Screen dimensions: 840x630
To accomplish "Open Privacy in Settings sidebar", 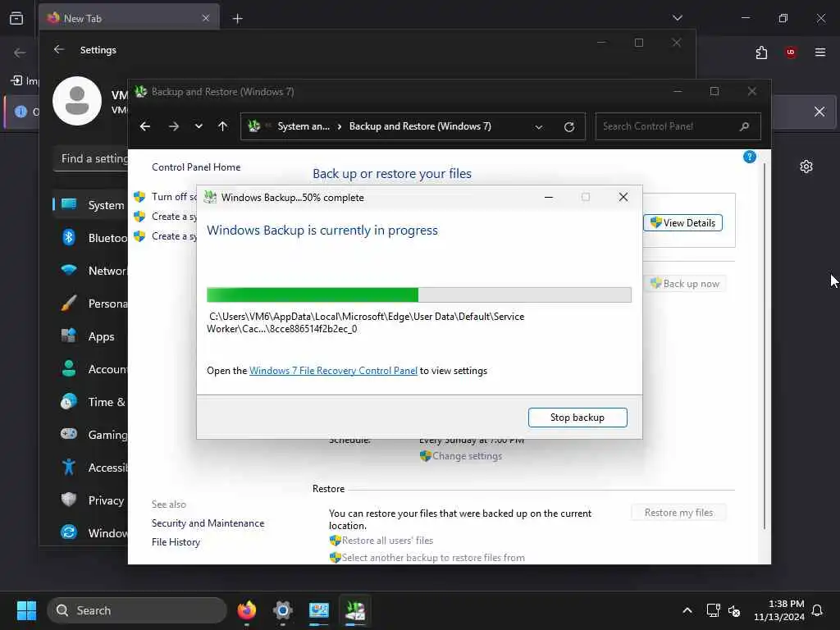I will 91,500.
